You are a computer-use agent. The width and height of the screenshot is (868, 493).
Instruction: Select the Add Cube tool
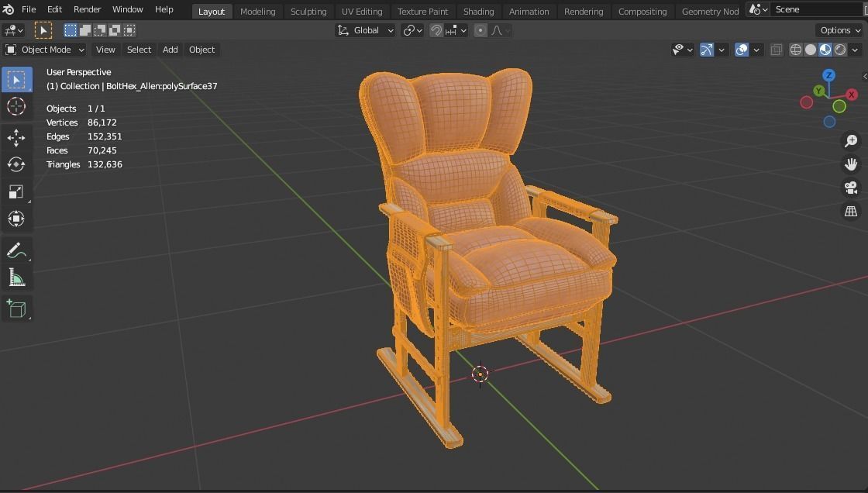(16, 309)
